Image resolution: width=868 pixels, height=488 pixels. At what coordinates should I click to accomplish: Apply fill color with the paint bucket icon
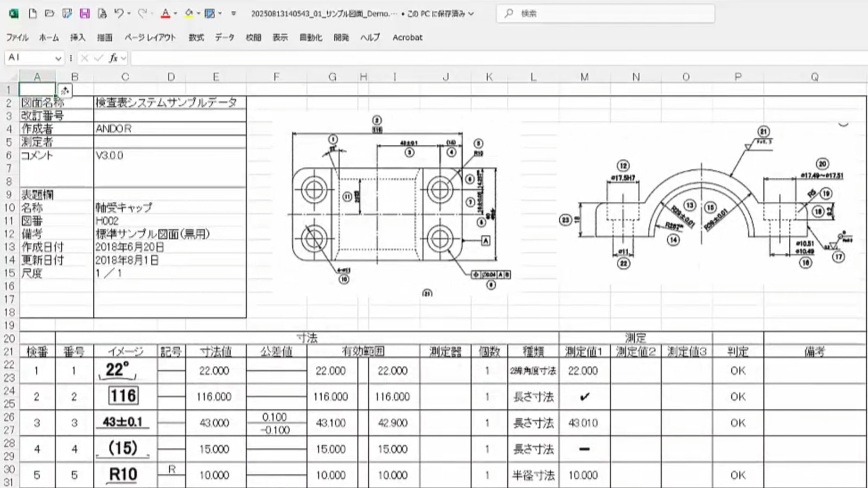pos(189,14)
